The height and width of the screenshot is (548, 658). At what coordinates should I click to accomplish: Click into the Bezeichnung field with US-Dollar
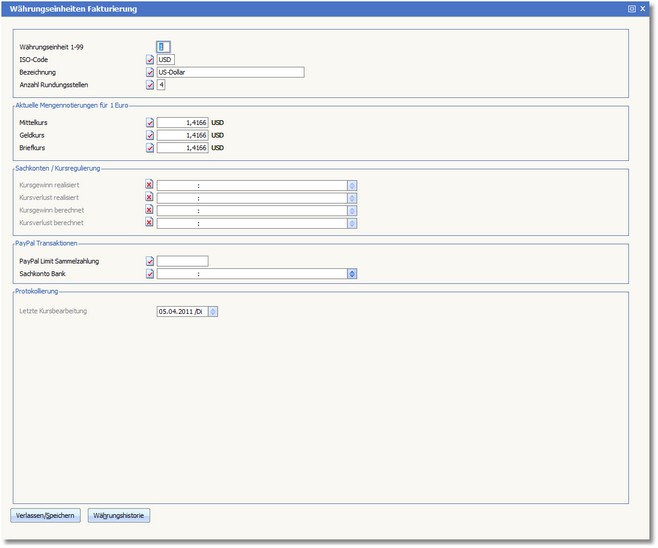point(230,73)
